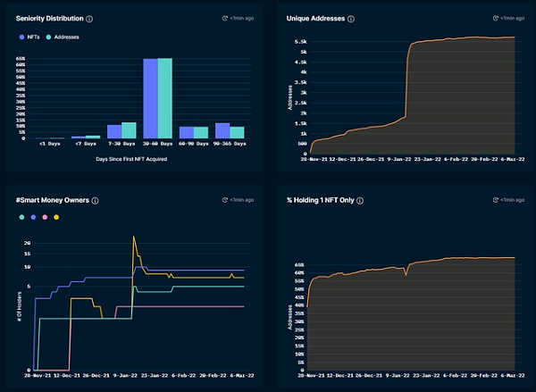Click yellow line peak in Smart Money chart
The width and height of the screenshot is (536, 392).
point(134,238)
